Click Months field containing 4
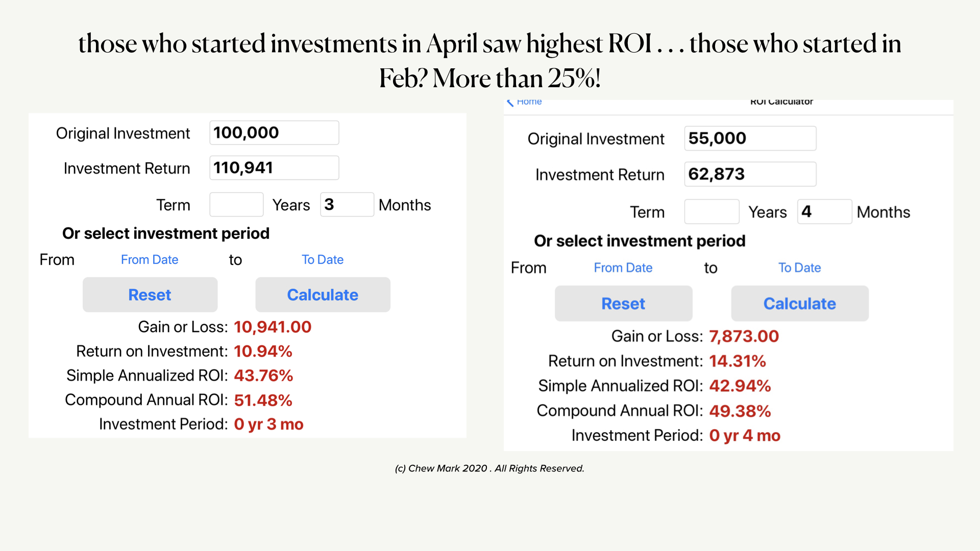 (x=824, y=212)
